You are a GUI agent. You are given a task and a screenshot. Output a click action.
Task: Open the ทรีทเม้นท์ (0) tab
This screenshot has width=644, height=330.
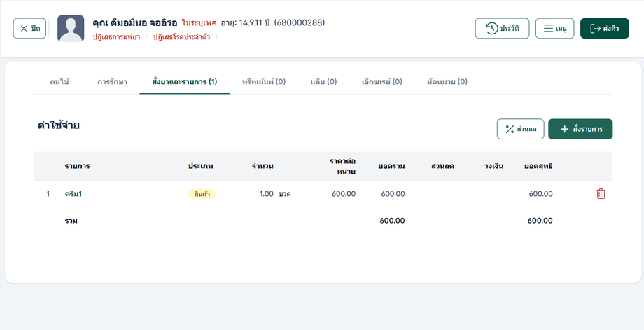click(x=264, y=82)
